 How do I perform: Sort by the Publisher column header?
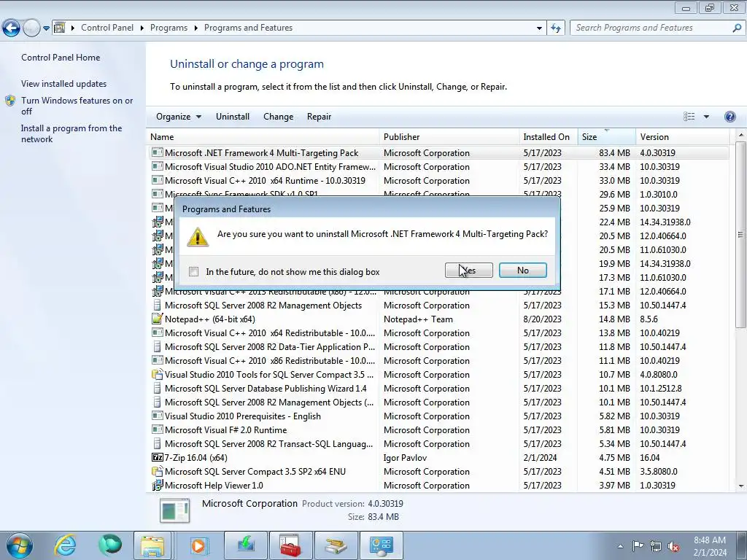449,136
